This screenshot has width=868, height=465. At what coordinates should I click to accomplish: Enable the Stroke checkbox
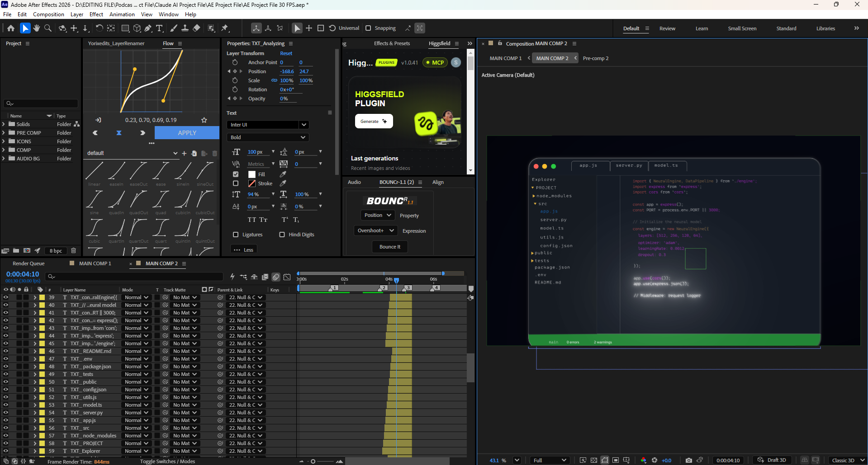click(x=236, y=183)
